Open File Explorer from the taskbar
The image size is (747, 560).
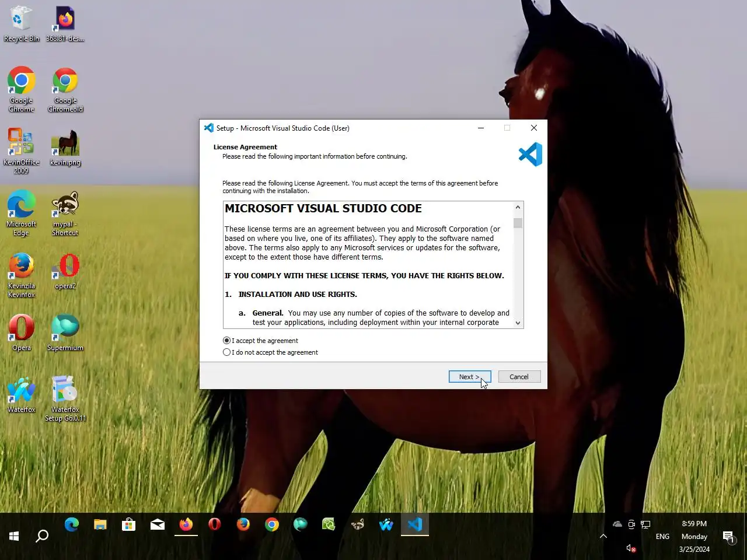pos(100,524)
